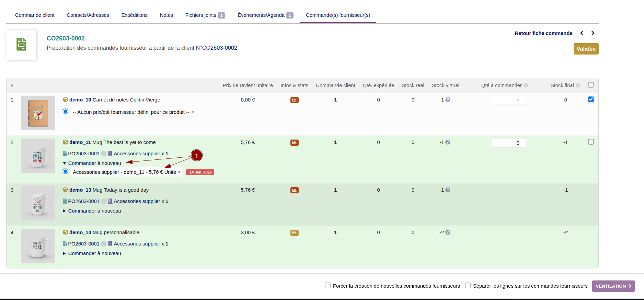
Task: Switch to the Expéditions tab
Action: (134, 15)
